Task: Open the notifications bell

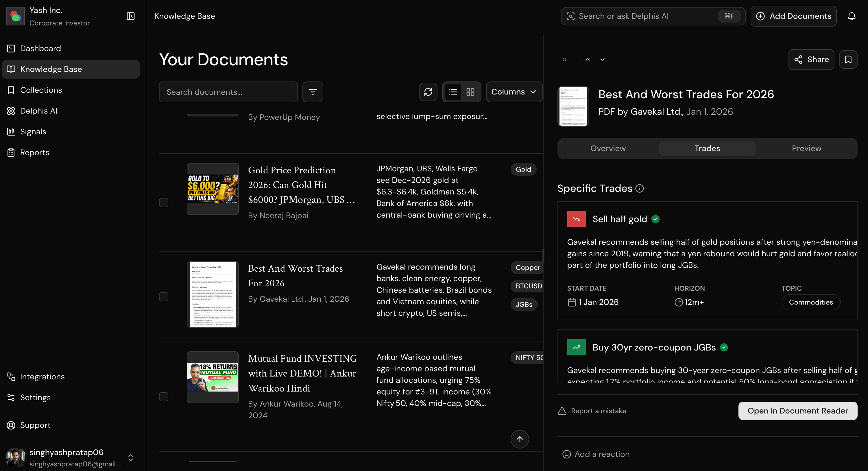Action: point(852,16)
